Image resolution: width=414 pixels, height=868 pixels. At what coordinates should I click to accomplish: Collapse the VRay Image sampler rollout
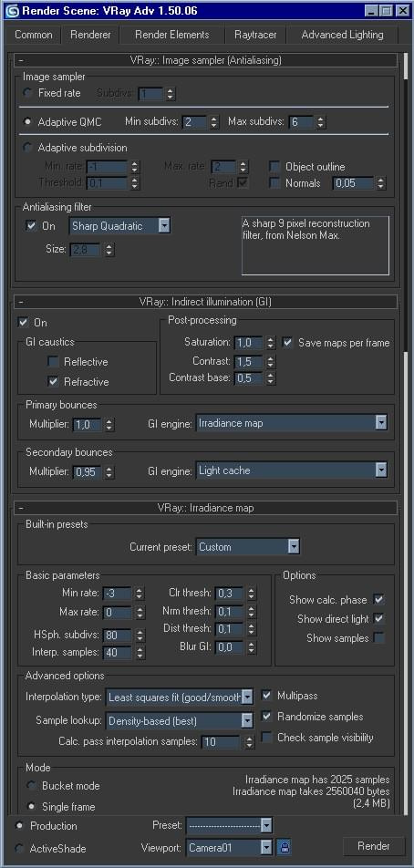(x=206, y=60)
